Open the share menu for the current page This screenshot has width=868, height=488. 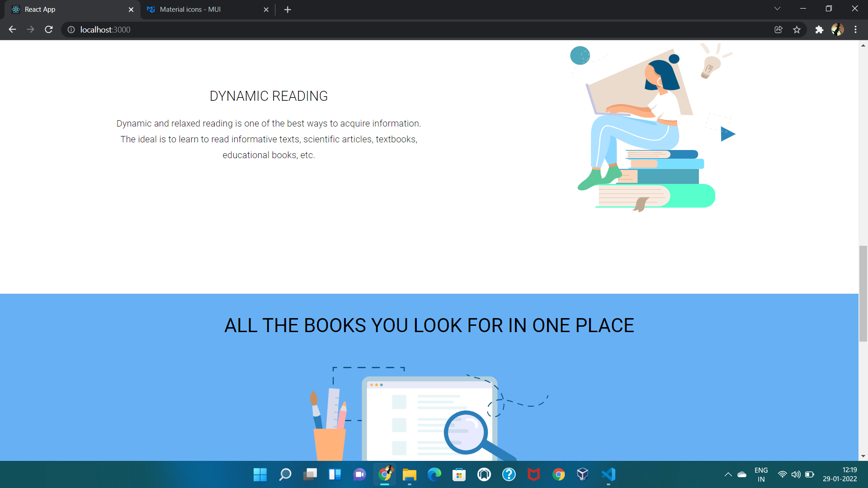[778, 29]
